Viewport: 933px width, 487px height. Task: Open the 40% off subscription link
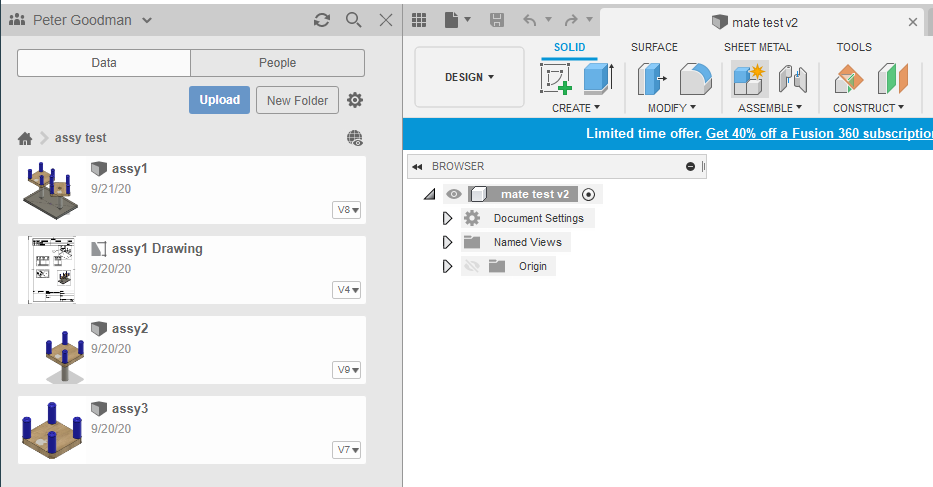click(819, 133)
